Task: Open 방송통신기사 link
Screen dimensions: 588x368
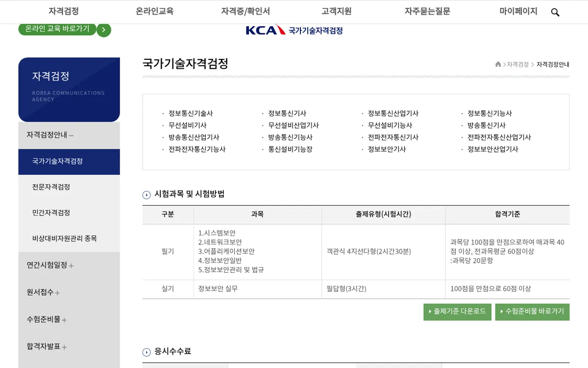Action: 487,126
